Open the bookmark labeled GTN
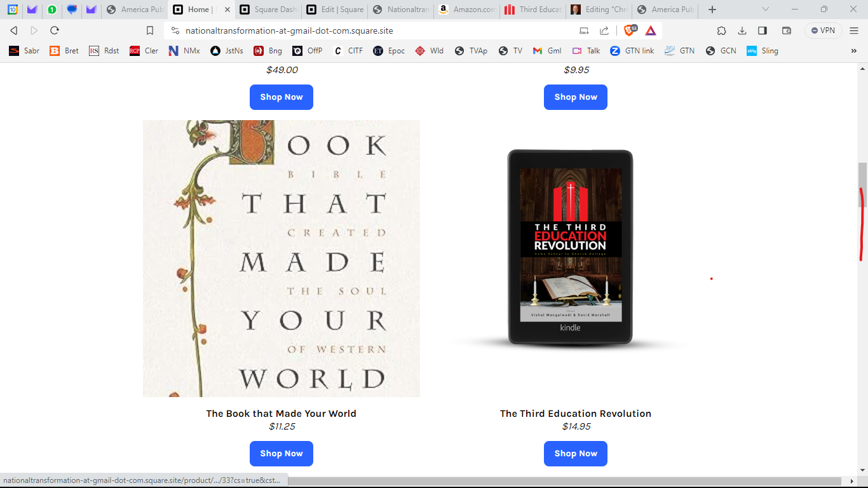The height and width of the screenshot is (488, 868). tap(680, 51)
